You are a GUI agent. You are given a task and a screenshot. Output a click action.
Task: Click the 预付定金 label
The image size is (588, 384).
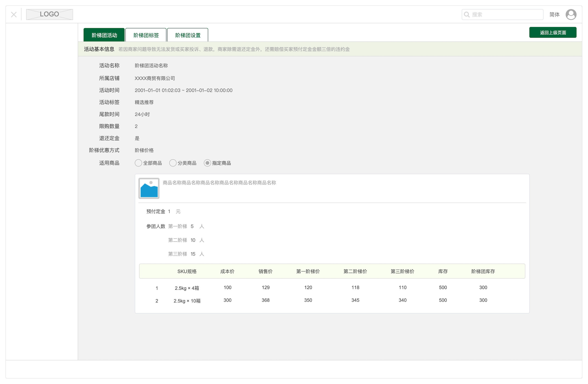click(x=156, y=211)
